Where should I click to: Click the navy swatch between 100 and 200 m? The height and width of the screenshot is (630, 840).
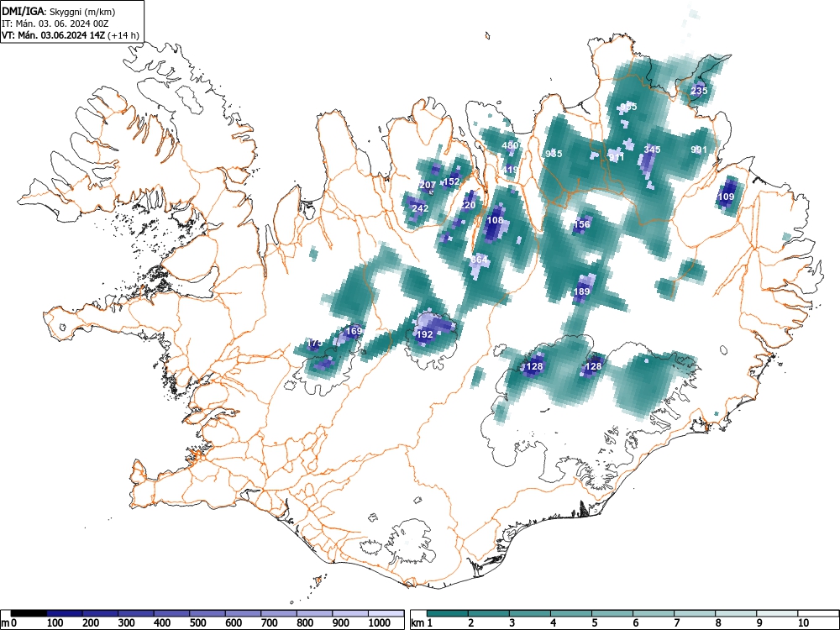[65, 613]
